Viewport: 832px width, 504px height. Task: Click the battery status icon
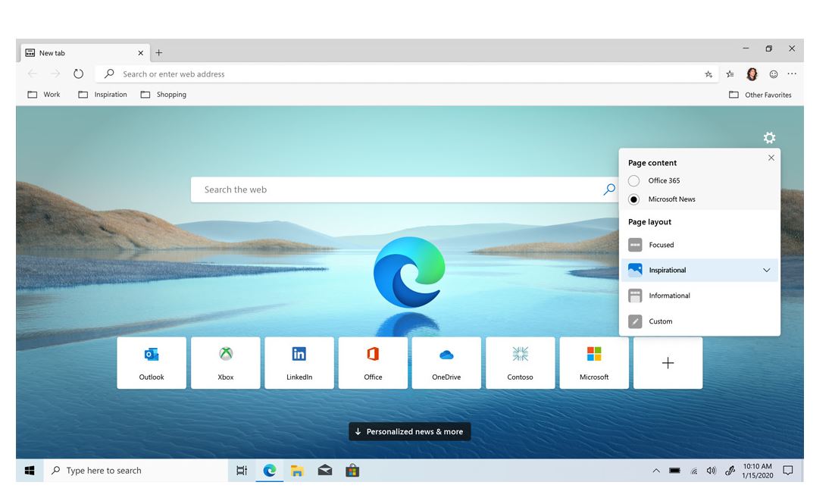[674, 471]
